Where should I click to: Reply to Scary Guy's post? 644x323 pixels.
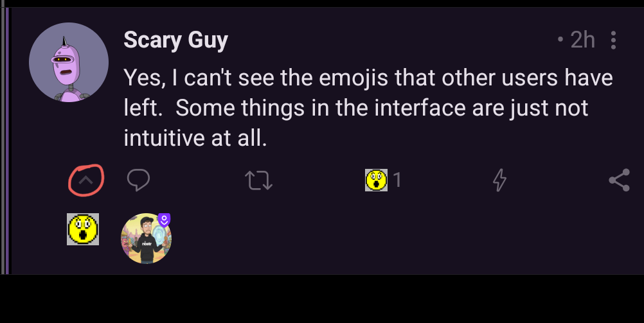138,181
